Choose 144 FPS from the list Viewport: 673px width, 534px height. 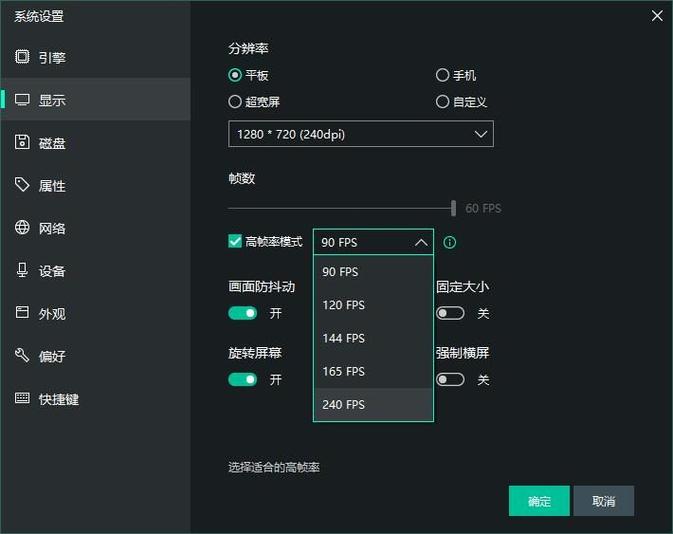373,338
